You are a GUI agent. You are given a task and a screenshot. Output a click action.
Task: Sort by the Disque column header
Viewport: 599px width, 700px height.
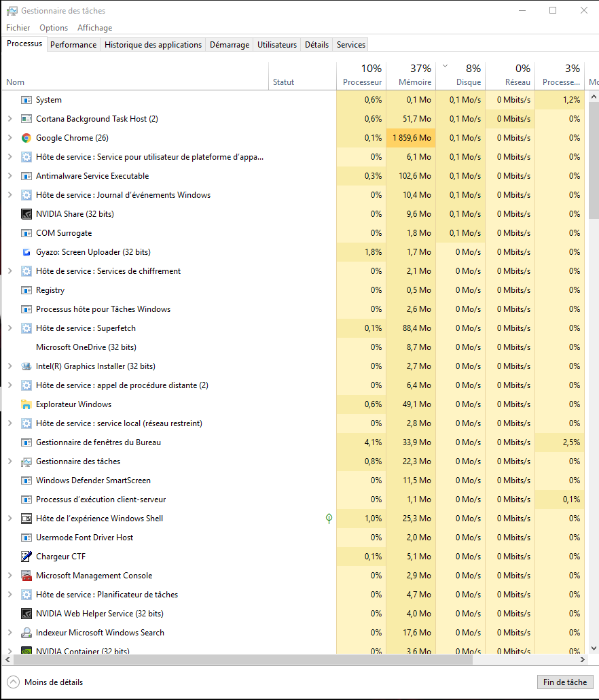[x=460, y=75]
